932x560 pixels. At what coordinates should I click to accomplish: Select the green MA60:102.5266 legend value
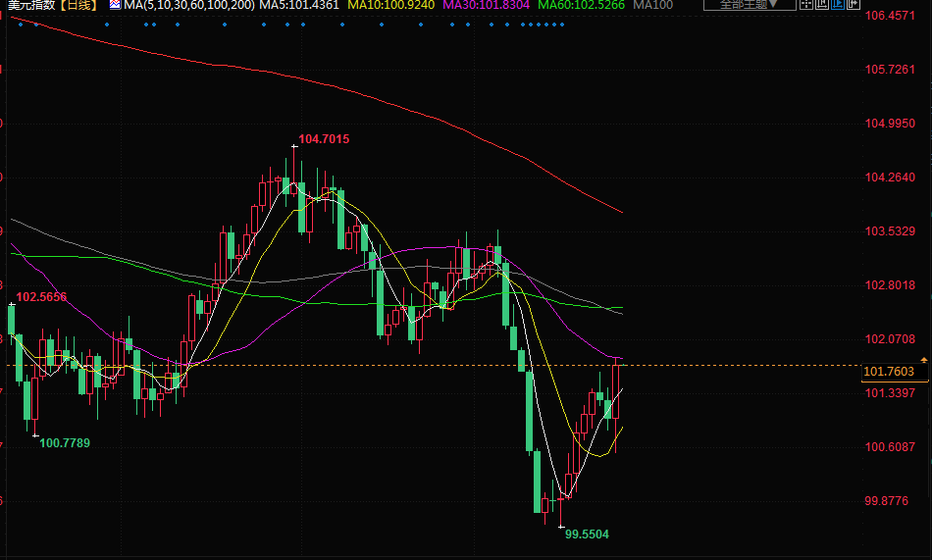582,5
